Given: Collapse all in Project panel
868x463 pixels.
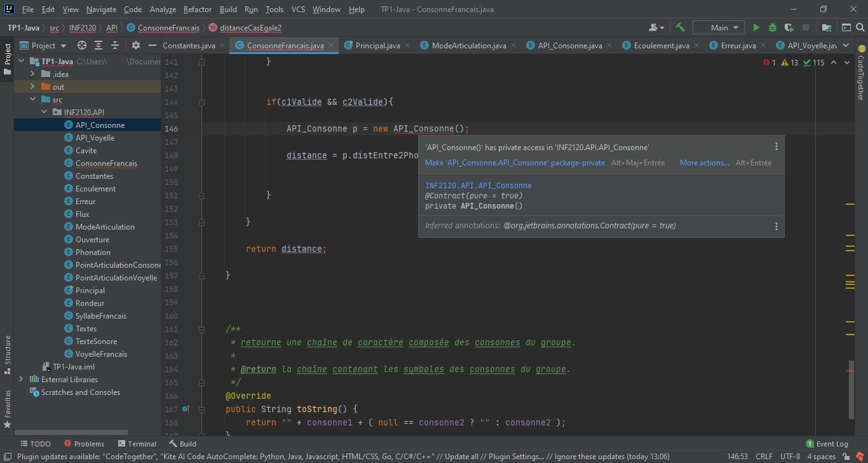Looking at the screenshot, I should (115, 46).
